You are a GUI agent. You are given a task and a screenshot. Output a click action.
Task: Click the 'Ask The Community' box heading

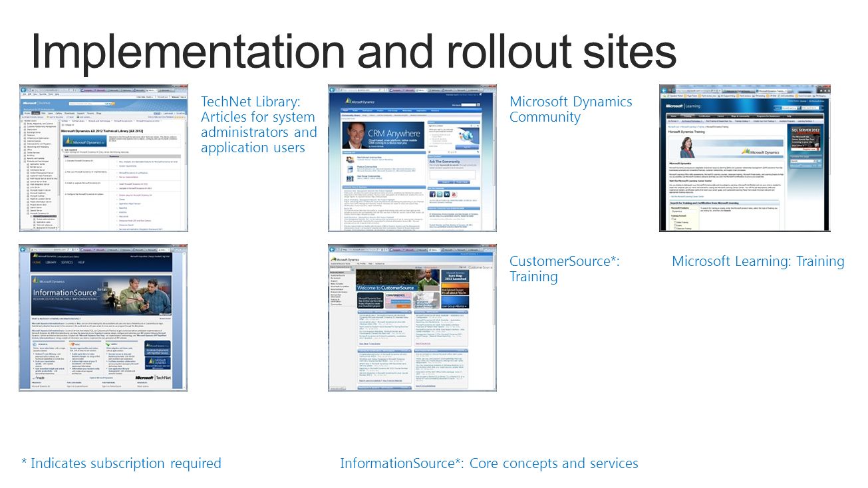[x=444, y=162]
